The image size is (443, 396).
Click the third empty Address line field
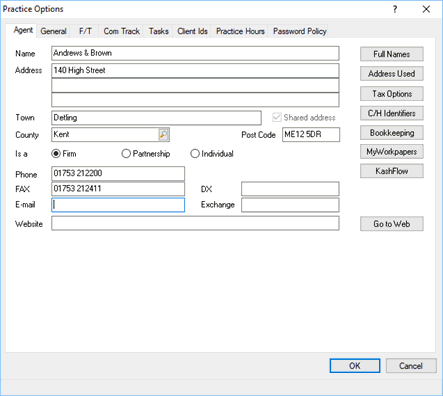click(195, 100)
